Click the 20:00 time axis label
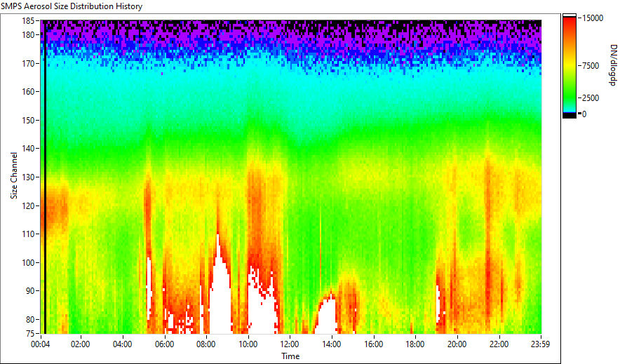 coord(457,344)
